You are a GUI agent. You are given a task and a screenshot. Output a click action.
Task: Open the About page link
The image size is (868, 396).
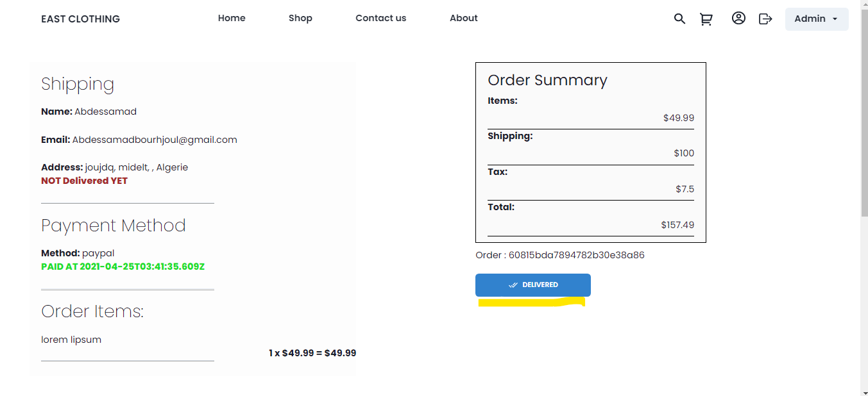click(x=463, y=18)
